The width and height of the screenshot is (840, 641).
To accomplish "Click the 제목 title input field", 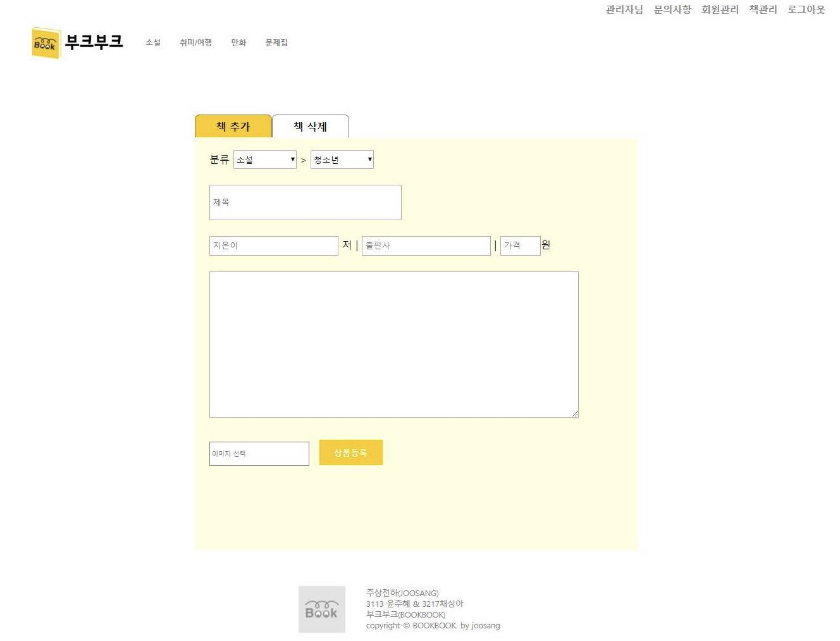I will pyautogui.click(x=305, y=202).
